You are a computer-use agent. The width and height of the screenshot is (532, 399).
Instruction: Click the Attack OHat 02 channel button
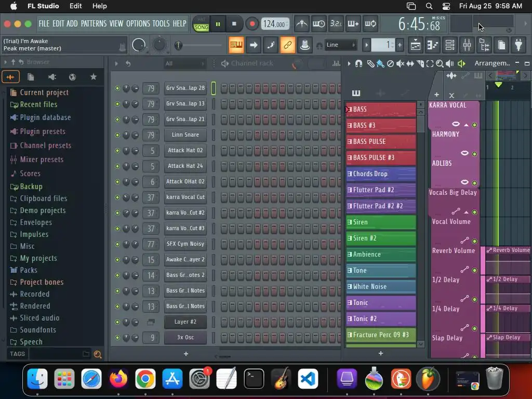(x=185, y=181)
